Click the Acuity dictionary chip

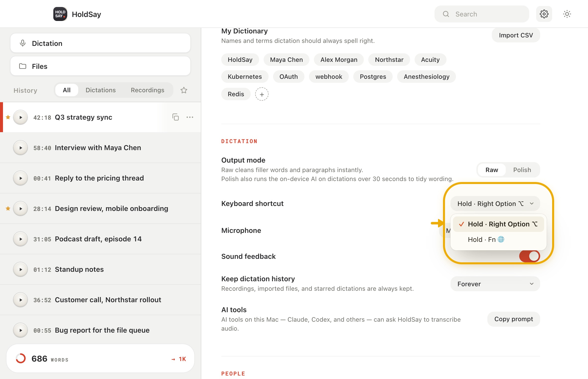[430, 60]
